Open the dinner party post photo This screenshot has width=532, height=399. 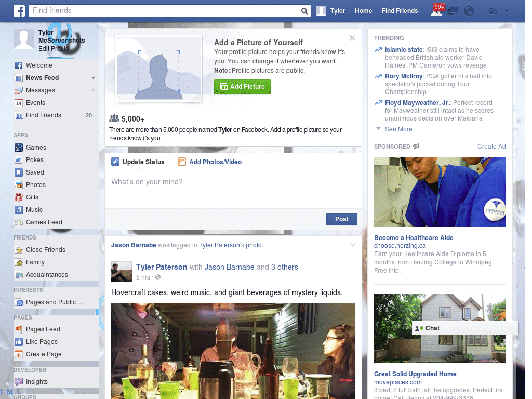click(233, 351)
